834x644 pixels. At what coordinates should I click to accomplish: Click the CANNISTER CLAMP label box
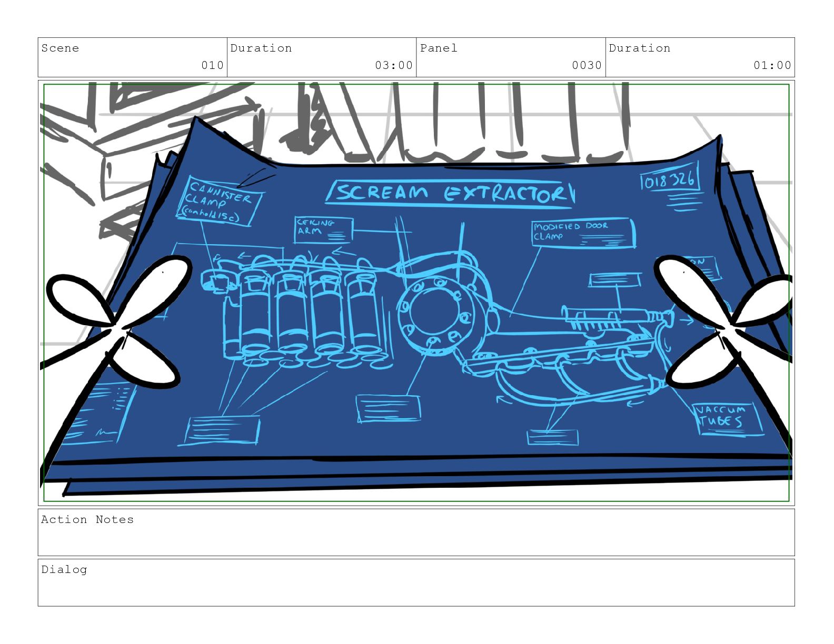pyautogui.click(x=220, y=202)
